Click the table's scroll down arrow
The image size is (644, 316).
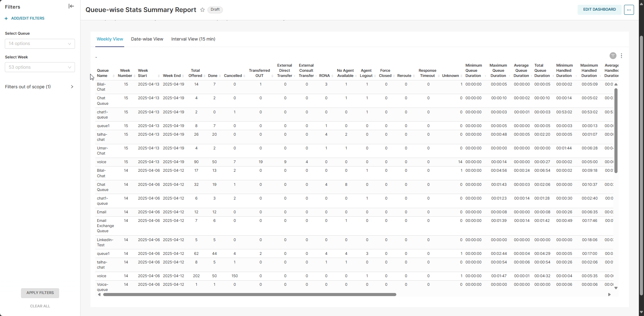[x=616, y=288]
